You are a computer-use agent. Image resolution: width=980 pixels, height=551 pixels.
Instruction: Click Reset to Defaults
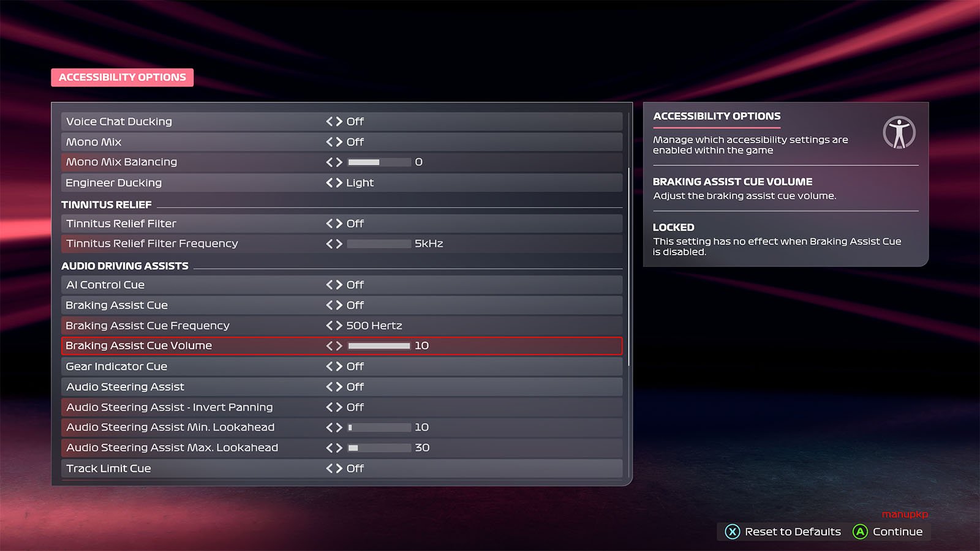[793, 531]
